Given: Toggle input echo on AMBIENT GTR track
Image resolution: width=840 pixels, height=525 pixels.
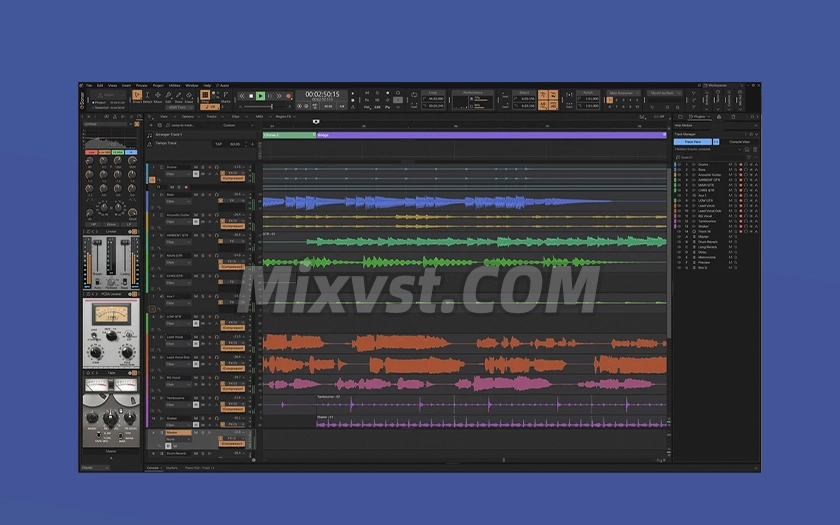Looking at the screenshot, I should coord(216,235).
